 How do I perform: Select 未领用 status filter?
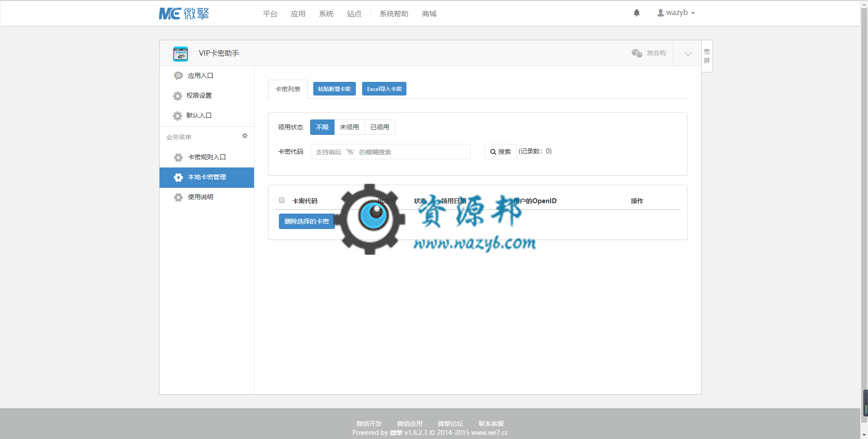tap(349, 127)
